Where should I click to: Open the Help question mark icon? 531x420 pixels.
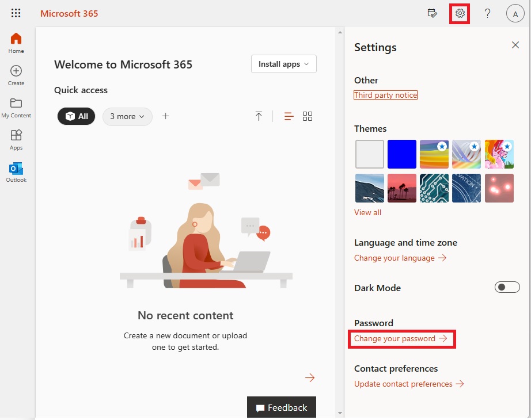click(487, 14)
